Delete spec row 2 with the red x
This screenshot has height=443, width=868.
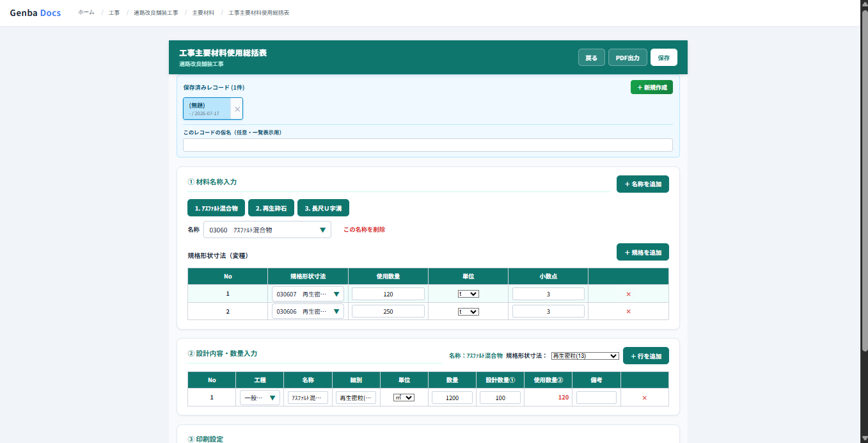628,311
